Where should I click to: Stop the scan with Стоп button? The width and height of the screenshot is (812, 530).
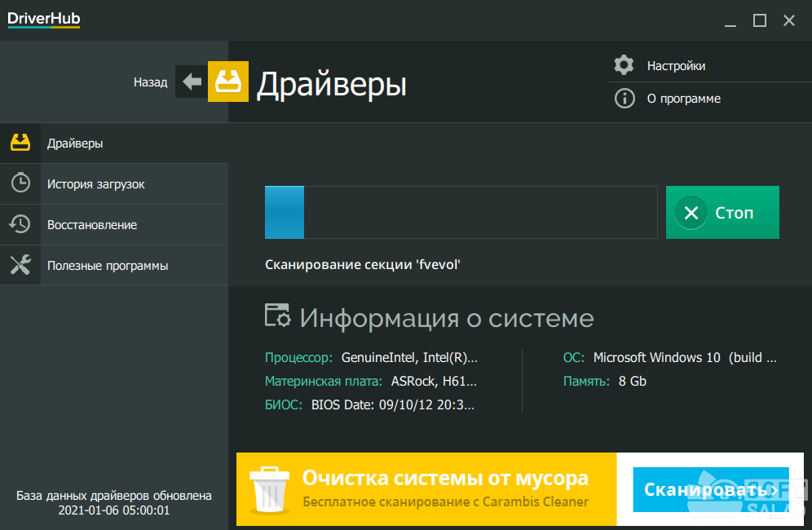[x=722, y=213]
